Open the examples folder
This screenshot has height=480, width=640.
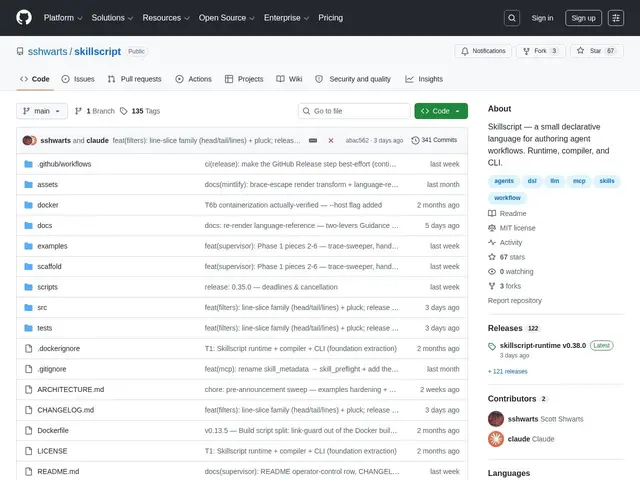pos(52,246)
